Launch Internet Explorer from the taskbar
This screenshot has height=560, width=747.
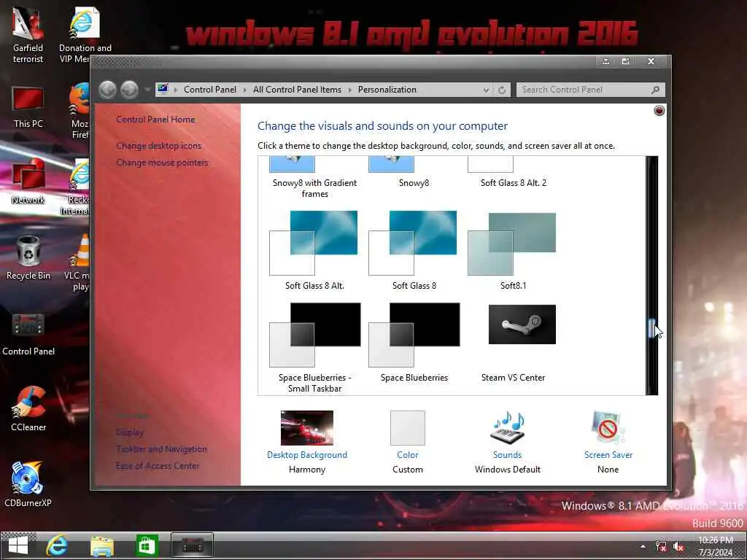pyautogui.click(x=57, y=545)
